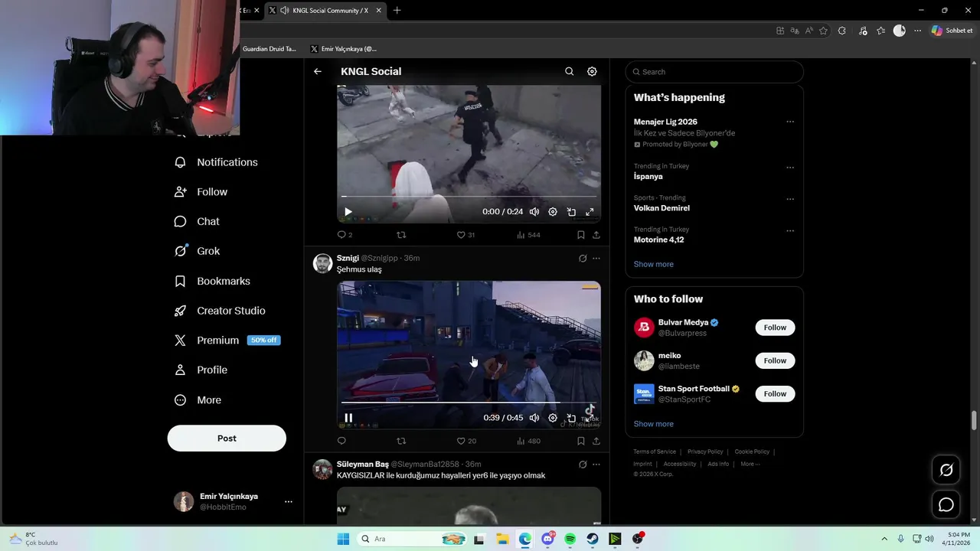Expand the footer More link
Screen dimensions: 980x551
(750, 464)
